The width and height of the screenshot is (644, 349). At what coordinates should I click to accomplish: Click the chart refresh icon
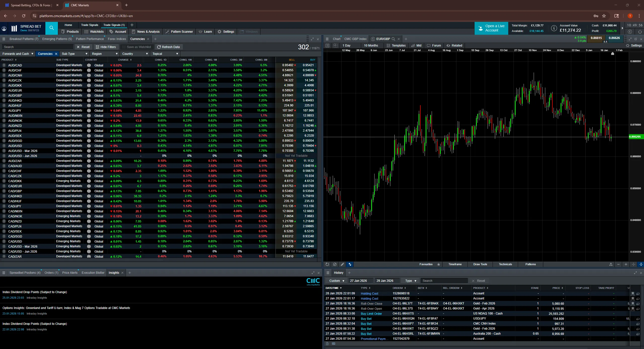tap(327, 264)
